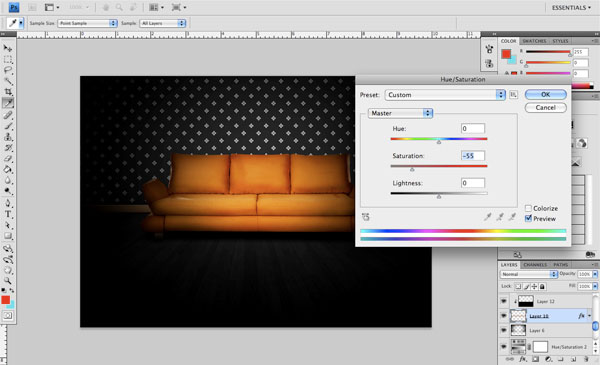Select the Type tool
The image size is (600, 365).
[8, 214]
